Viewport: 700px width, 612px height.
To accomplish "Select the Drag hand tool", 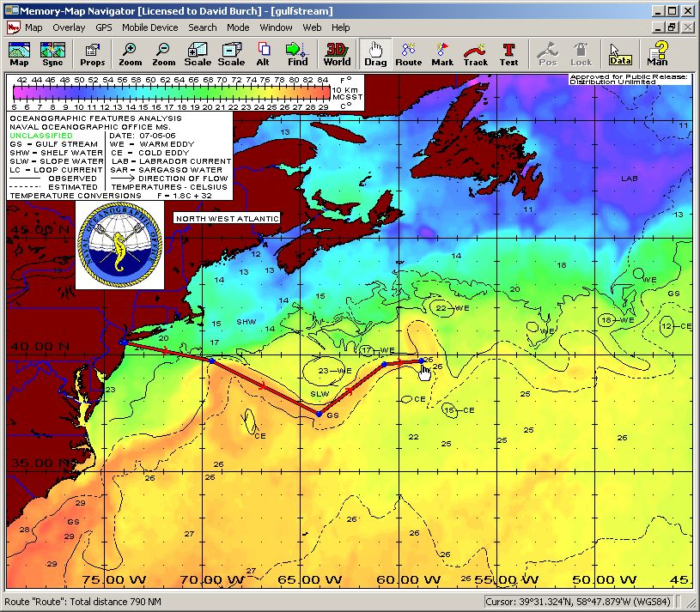I will tap(375, 54).
